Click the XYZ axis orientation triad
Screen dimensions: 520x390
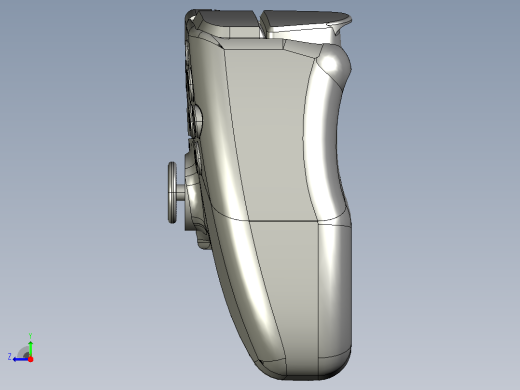(x=21, y=348)
